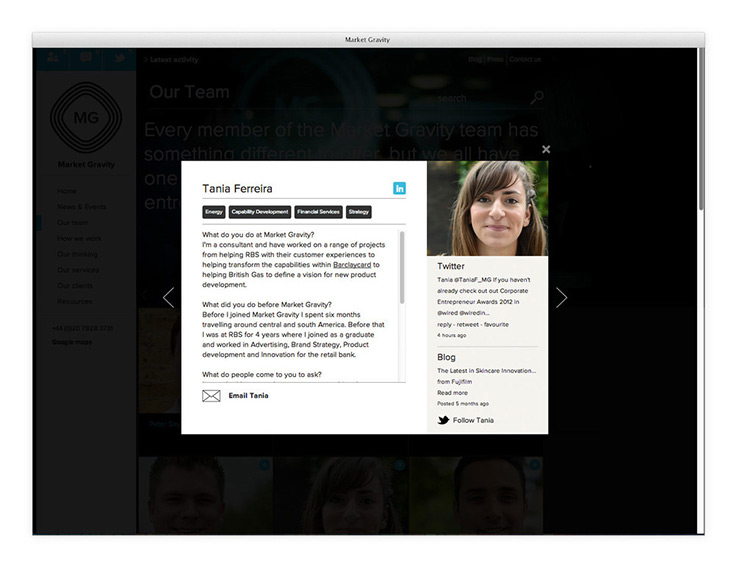Close the profile popup with the X

point(546,149)
